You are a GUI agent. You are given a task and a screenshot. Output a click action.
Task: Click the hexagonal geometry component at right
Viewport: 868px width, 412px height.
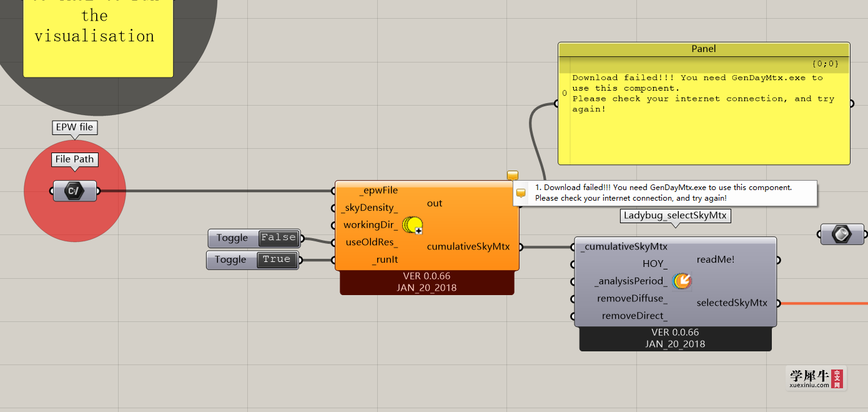[841, 234]
